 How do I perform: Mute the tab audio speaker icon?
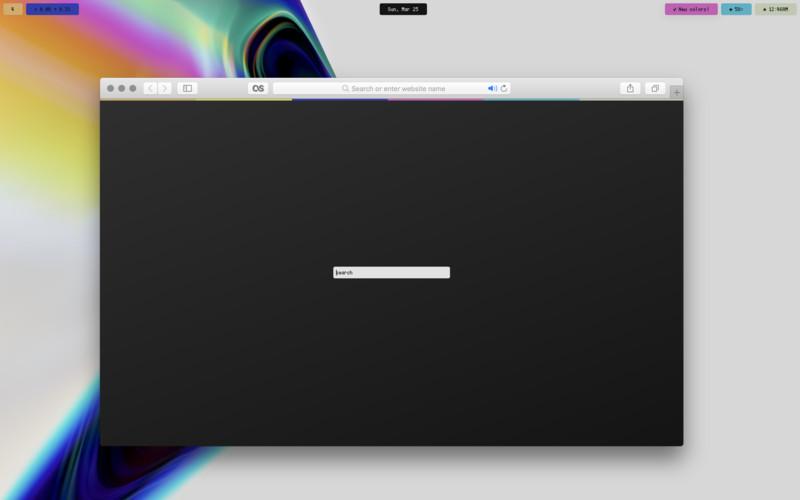pos(492,88)
